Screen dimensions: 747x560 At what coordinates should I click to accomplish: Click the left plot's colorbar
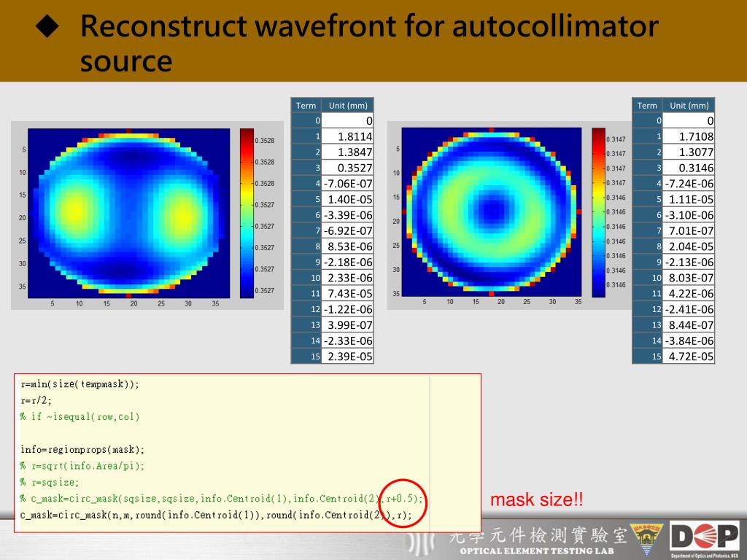[247, 214]
